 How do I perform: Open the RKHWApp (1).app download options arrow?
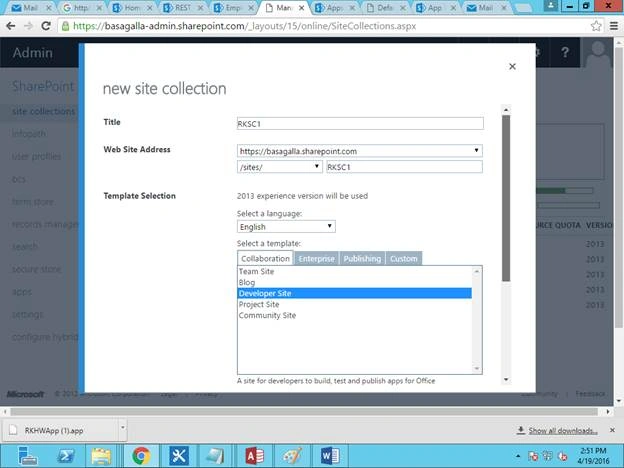[x=123, y=428]
